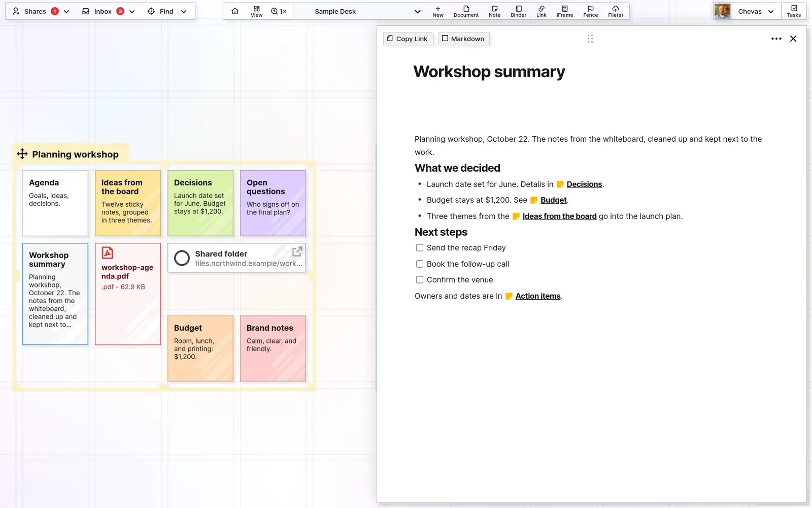The height and width of the screenshot is (508, 812).
Task: Add a Note to the desk
Action: 495,11
